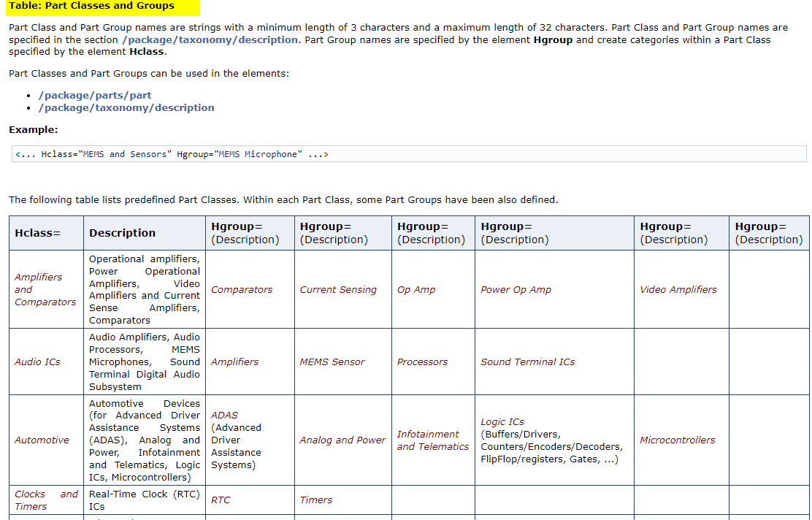Viewport: 812px width, 520px height.
Task: Click the Comparators group cell
Action: [x=241, y=289]
